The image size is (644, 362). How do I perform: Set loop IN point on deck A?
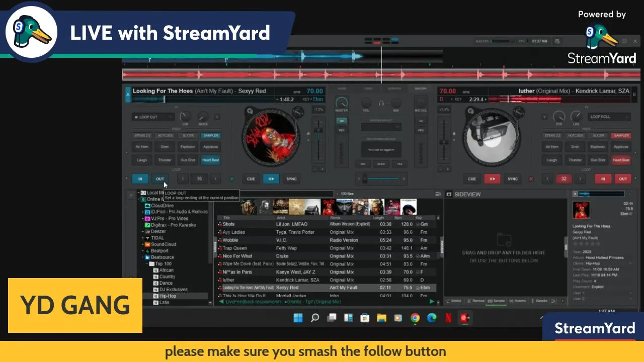(x=140, y=178)
